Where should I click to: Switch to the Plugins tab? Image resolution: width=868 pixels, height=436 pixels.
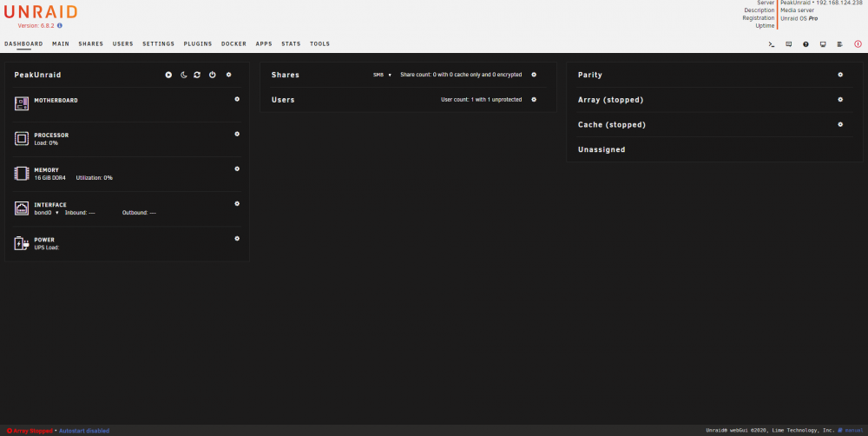pos(198,43)
